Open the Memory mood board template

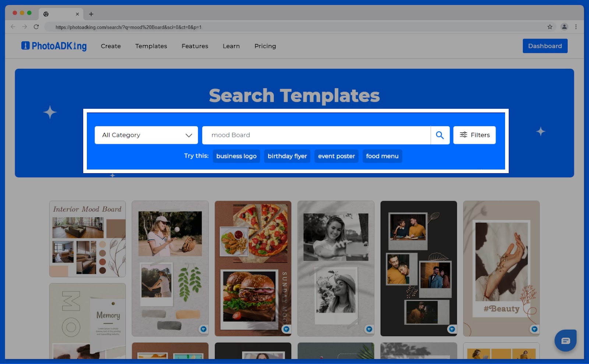click(x=88, y=321)
